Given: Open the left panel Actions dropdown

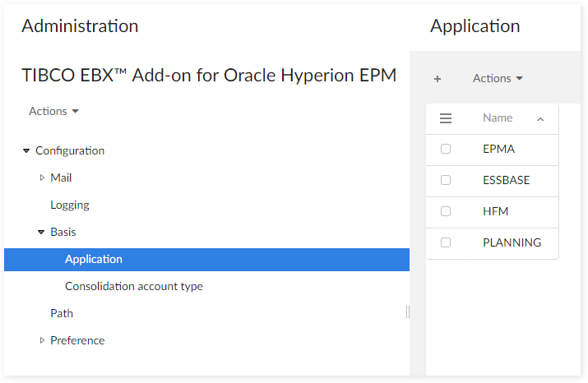Looking at the screenshot, I should tap(53, 111).
